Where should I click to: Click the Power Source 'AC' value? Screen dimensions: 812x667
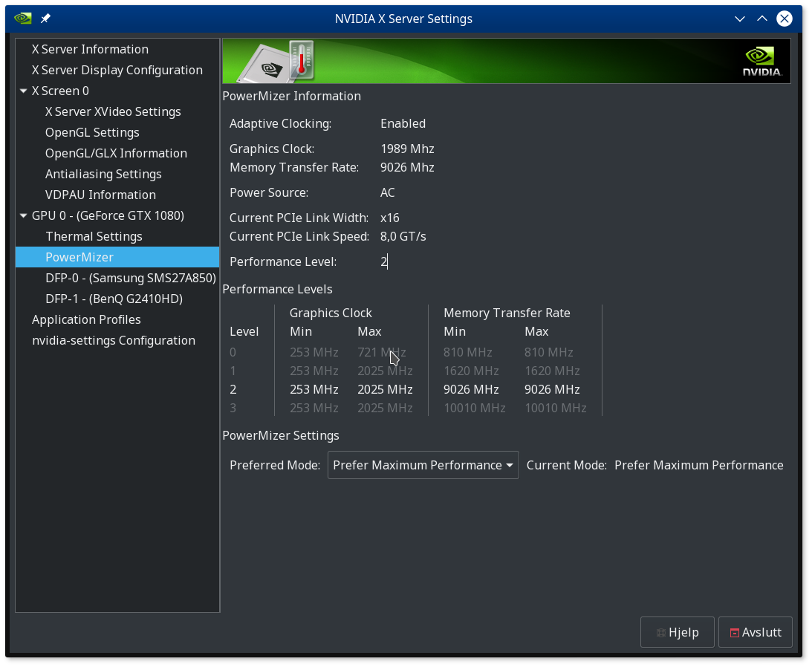pos(387,192)
